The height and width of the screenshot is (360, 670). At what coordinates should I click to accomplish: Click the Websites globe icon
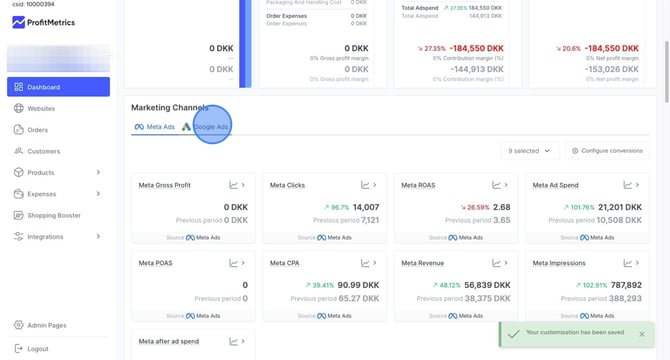(x=18, y=108)
